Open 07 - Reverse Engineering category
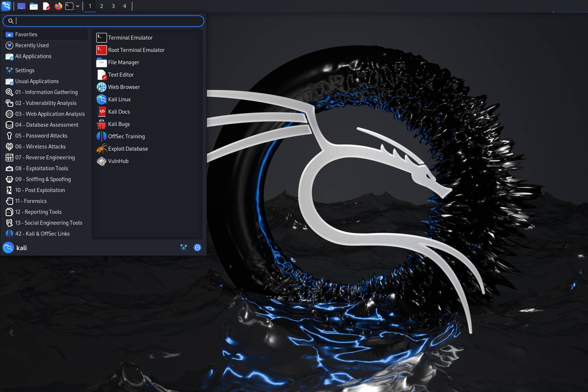The image size is (588, 392). click(x=45, y=158)
